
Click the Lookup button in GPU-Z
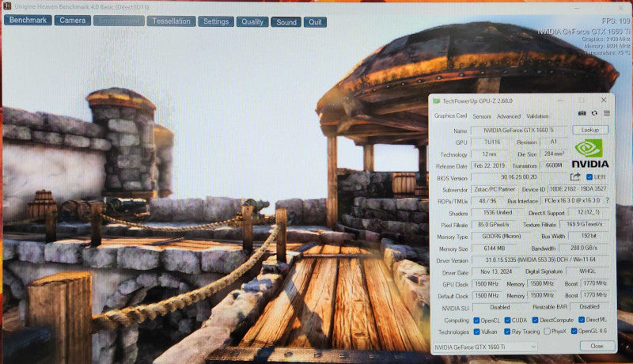coord(590,130)
